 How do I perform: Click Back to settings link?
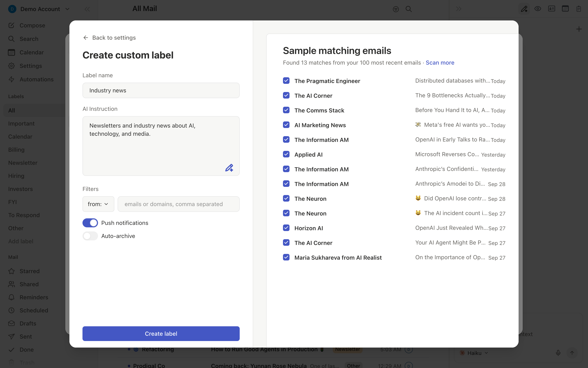pyautogui.click(x=114, y=37)
